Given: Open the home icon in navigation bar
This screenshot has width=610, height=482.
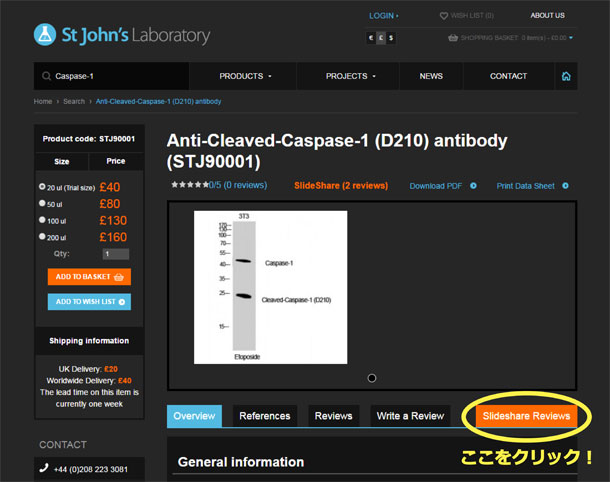Looking at the screenshot, I should (x=566, y=76).
